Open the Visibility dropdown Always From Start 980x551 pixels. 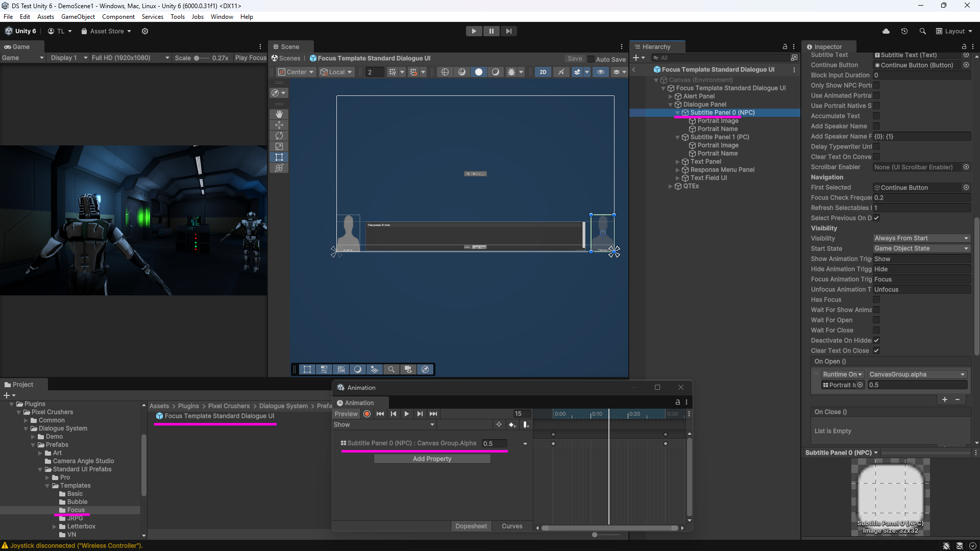coord(921,238)
